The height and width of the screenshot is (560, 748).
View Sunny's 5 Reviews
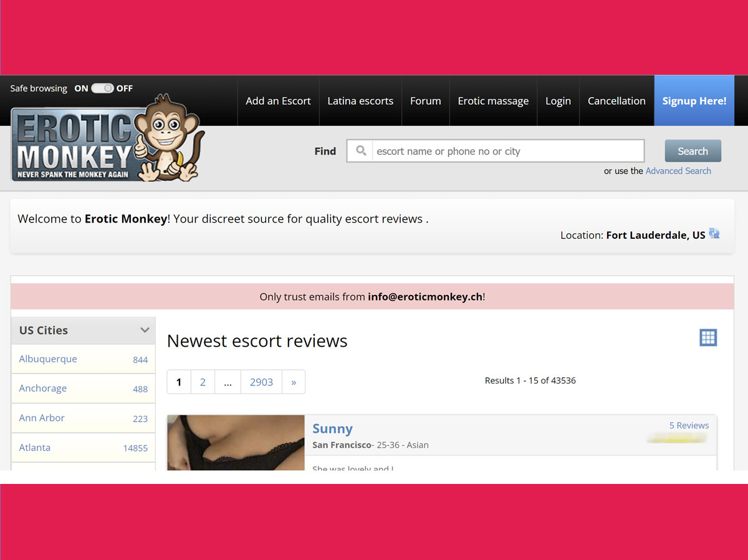click(689, 425)
